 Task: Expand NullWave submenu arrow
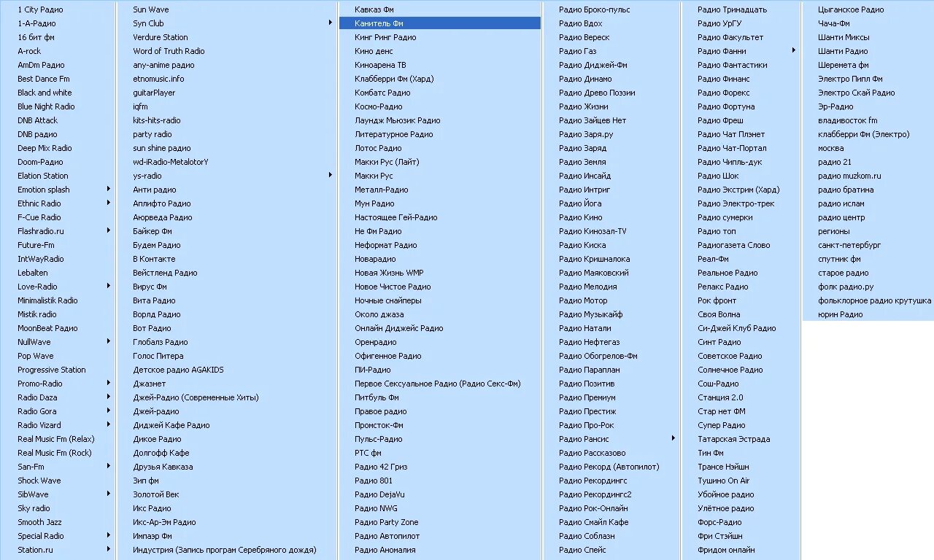click(109, 342)
